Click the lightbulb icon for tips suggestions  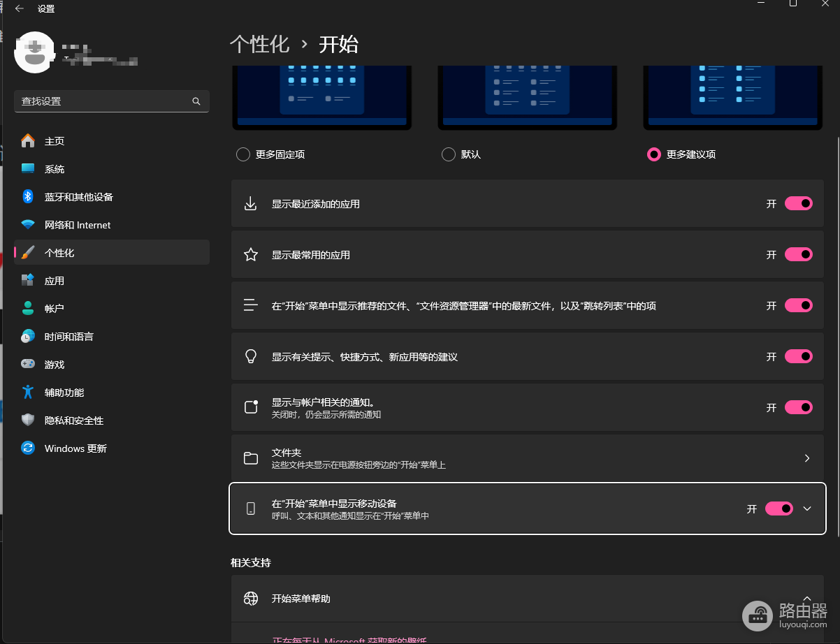pos(250,357)
